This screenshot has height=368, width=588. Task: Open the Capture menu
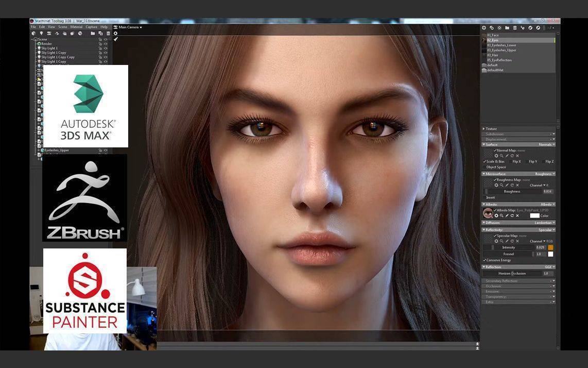point(91,27)
